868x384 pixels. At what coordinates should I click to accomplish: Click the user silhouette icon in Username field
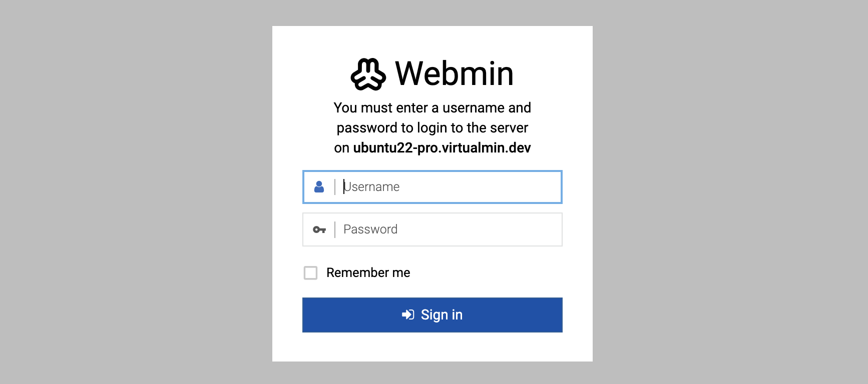coord(319,186)
